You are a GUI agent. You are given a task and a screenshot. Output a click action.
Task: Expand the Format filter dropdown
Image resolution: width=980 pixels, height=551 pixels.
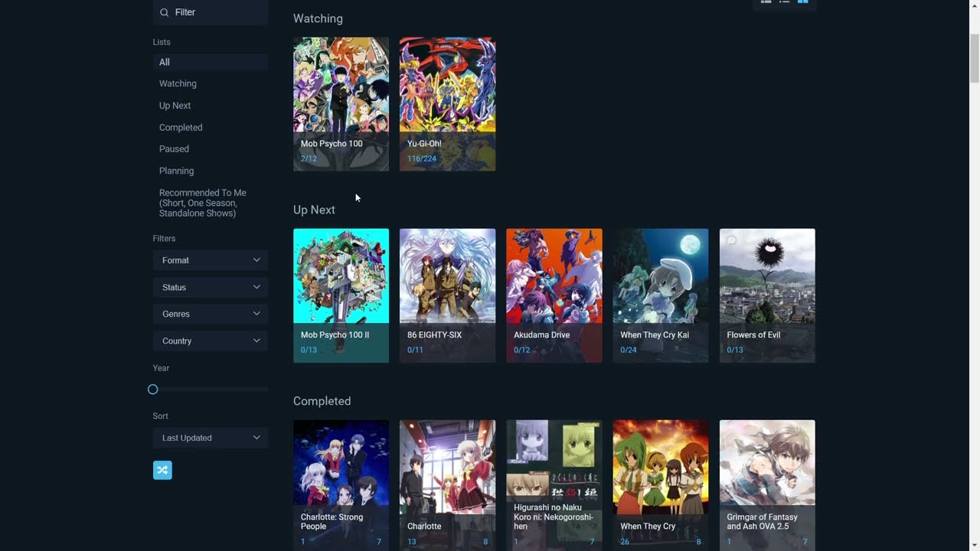click(x=211, y=260)
